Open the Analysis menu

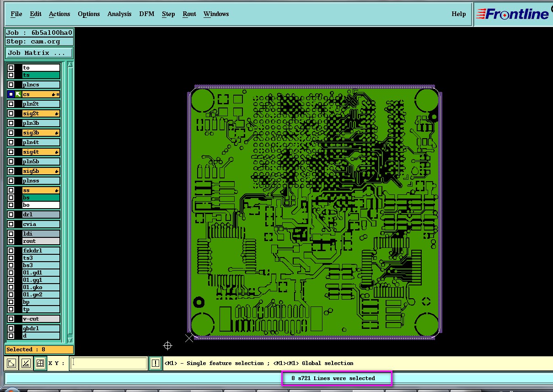[x=119, y=14]
